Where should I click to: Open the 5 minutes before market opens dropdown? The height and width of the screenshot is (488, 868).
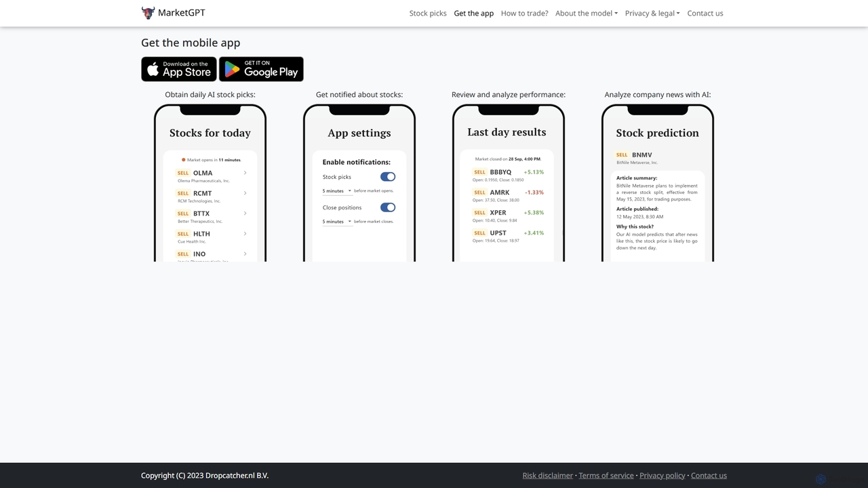[x=337, y=191]
